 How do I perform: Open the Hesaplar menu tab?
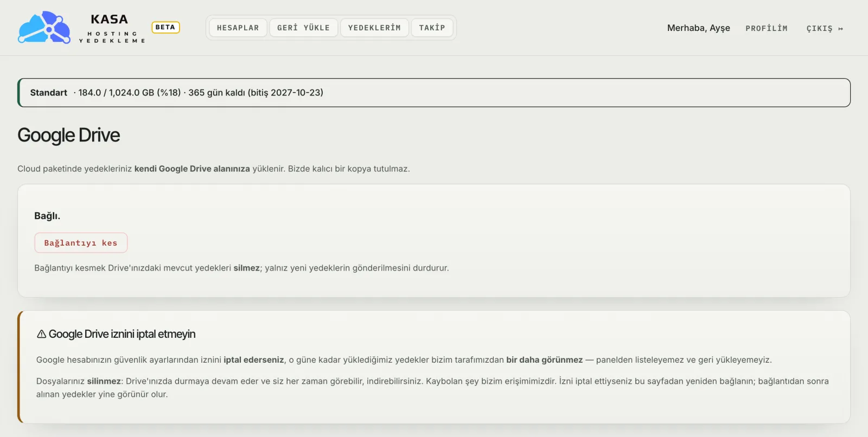pos(238,28)
